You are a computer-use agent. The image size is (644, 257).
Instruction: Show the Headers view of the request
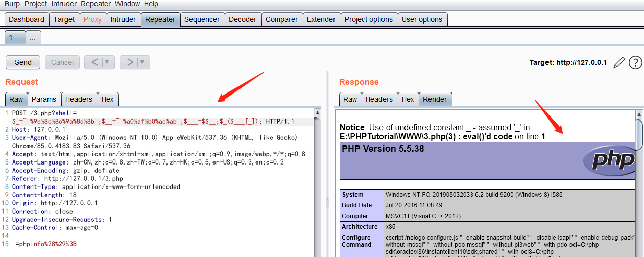pyautogui.click(x=79, y=99)
